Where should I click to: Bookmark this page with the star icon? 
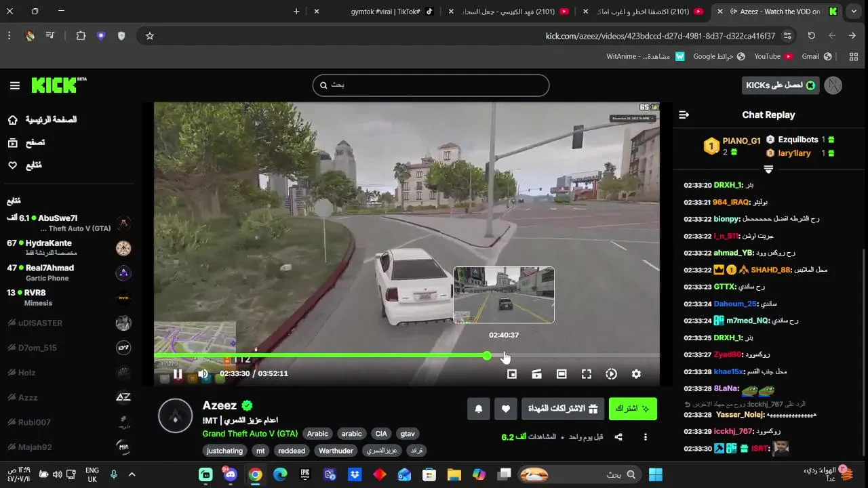coord(150,36)
